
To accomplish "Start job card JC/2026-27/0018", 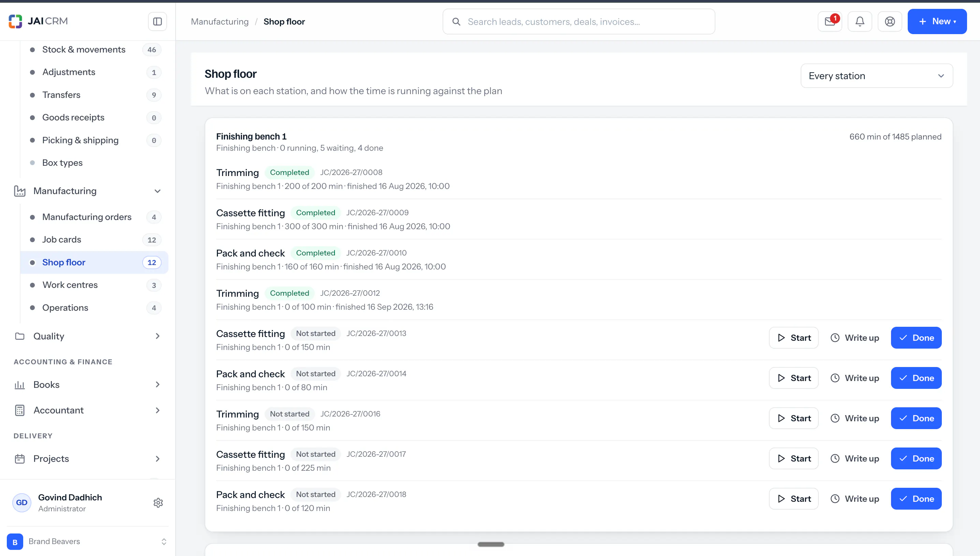I will [x=794, y=499].
